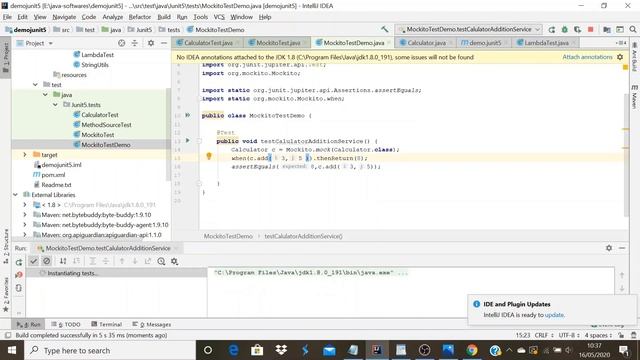Open Chrome from the taskbar
This screenshot has height=360, width=640.
[x=471, y=350]
